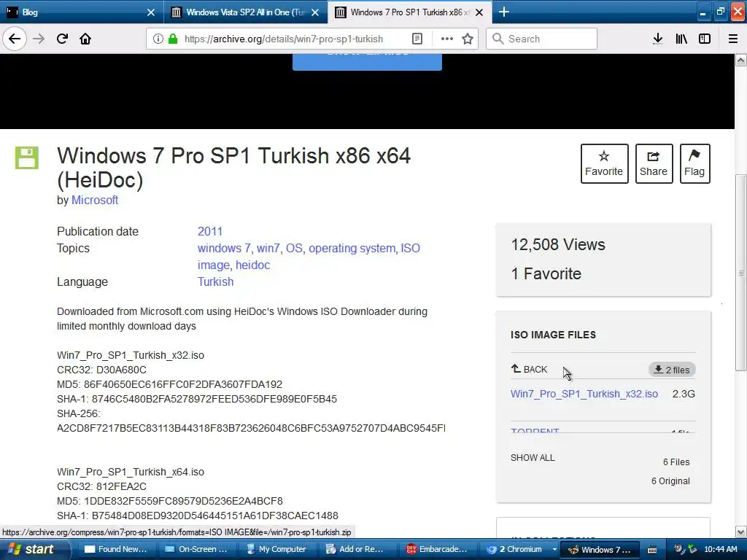Close the Windows 7 Pro SP1 tab

click(x=480, y=12)
